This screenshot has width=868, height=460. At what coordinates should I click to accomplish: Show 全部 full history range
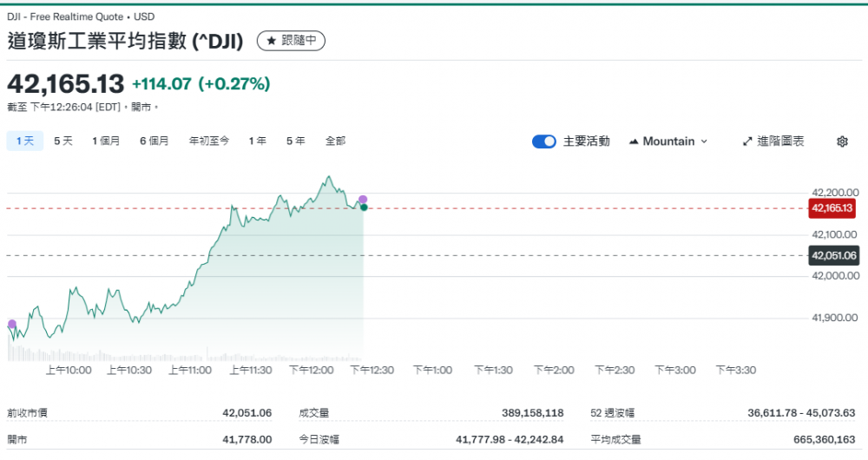coord(336,141)
